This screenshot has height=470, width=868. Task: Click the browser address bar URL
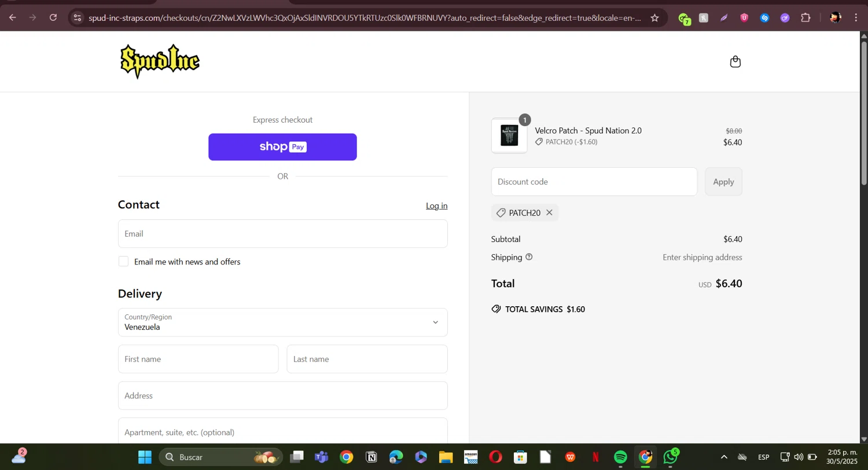pos(365,18)
